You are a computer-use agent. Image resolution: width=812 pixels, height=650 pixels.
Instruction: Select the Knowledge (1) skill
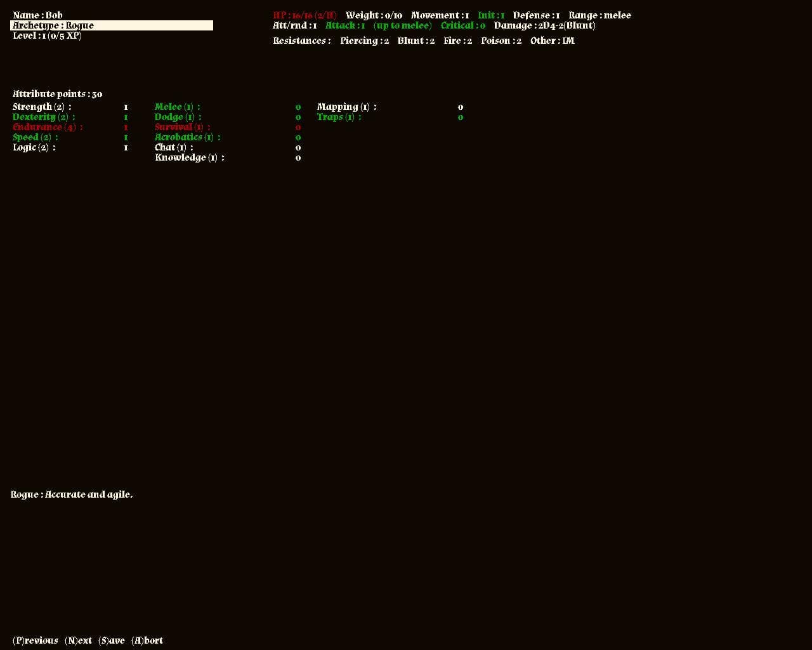(x=190, y=157)
